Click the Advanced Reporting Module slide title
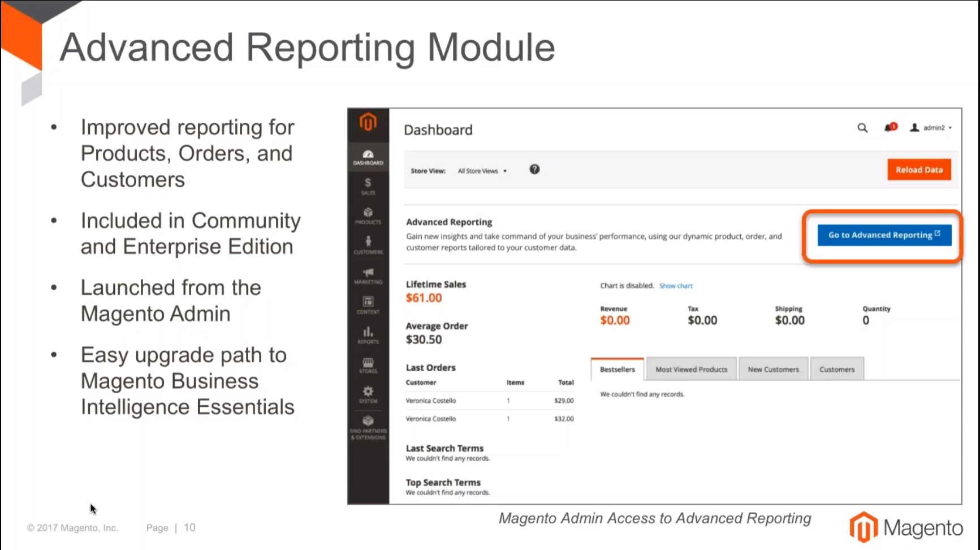980x550 pixels. pos(307,48)
